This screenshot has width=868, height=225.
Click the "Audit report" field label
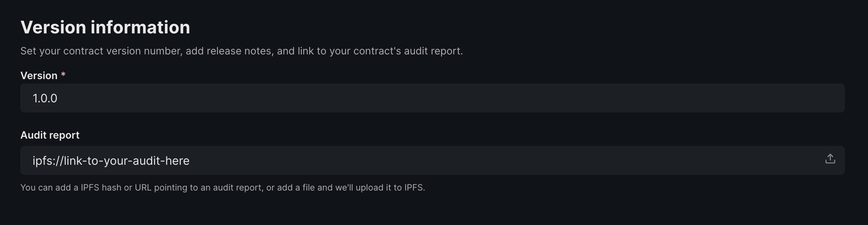50,135
